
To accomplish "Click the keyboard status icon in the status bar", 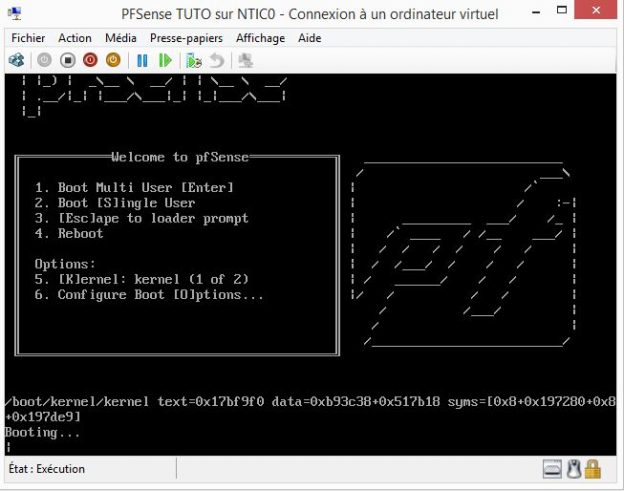I will [553, 469].
